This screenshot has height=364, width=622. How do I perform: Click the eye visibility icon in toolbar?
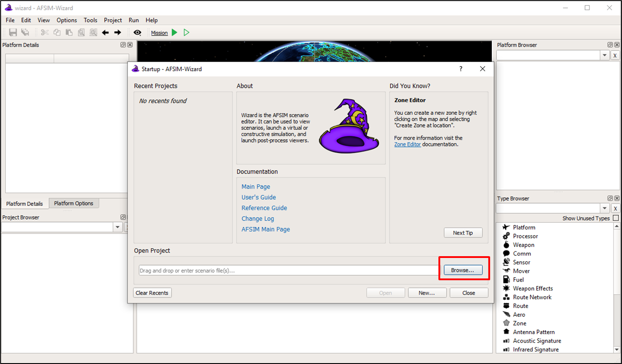click(x=137, y=33)
